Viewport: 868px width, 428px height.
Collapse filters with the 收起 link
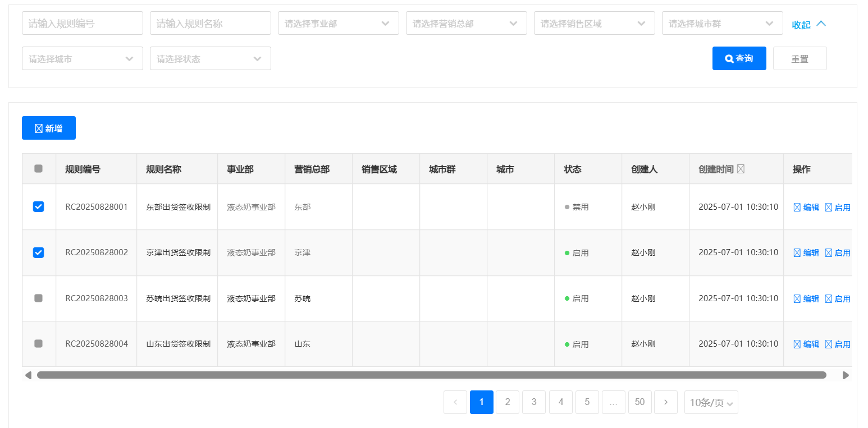[x=808, y=24]
